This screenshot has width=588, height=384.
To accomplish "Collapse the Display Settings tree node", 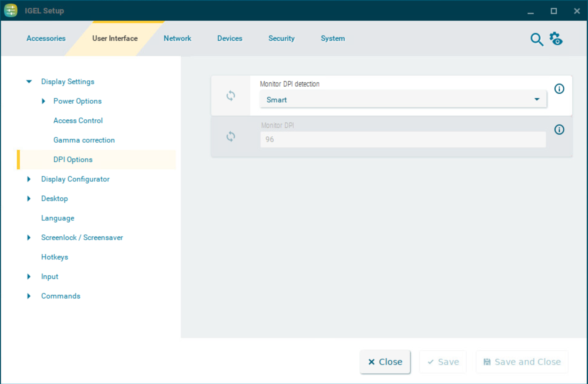I will point(29,82).
